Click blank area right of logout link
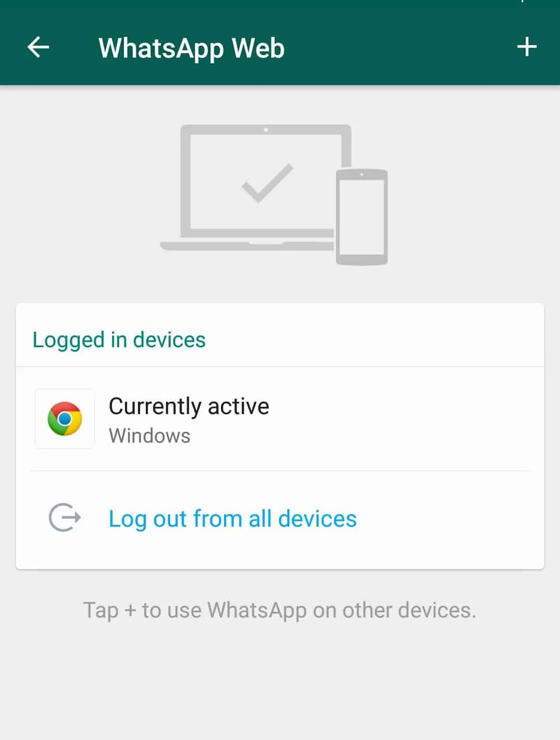The height and width of the screenshot is (740, 560). 449,518
